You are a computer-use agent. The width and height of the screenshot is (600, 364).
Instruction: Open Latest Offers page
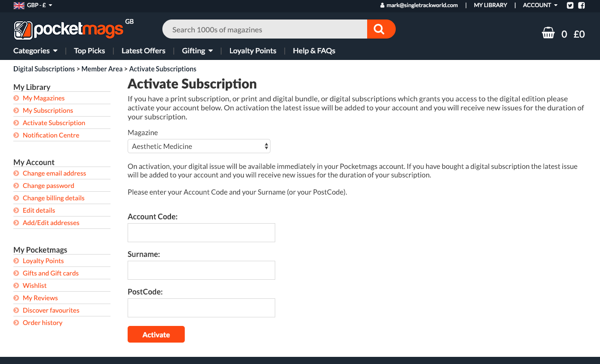click(143, 51)
